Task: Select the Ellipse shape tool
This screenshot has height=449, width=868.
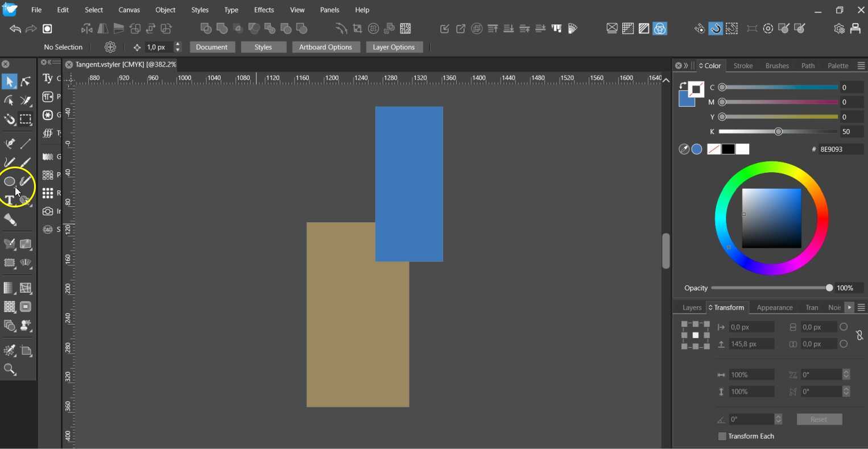Action: click(9, 181)
